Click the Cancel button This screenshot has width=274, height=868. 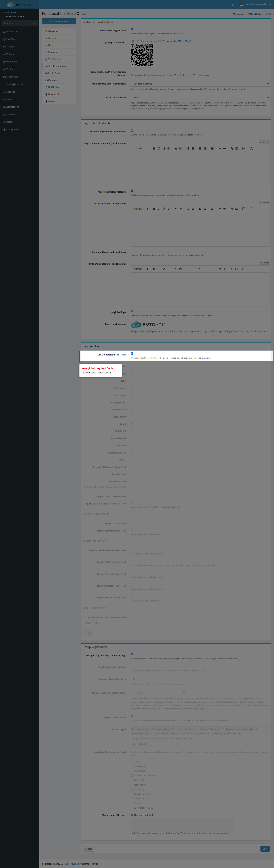(88, 849)
